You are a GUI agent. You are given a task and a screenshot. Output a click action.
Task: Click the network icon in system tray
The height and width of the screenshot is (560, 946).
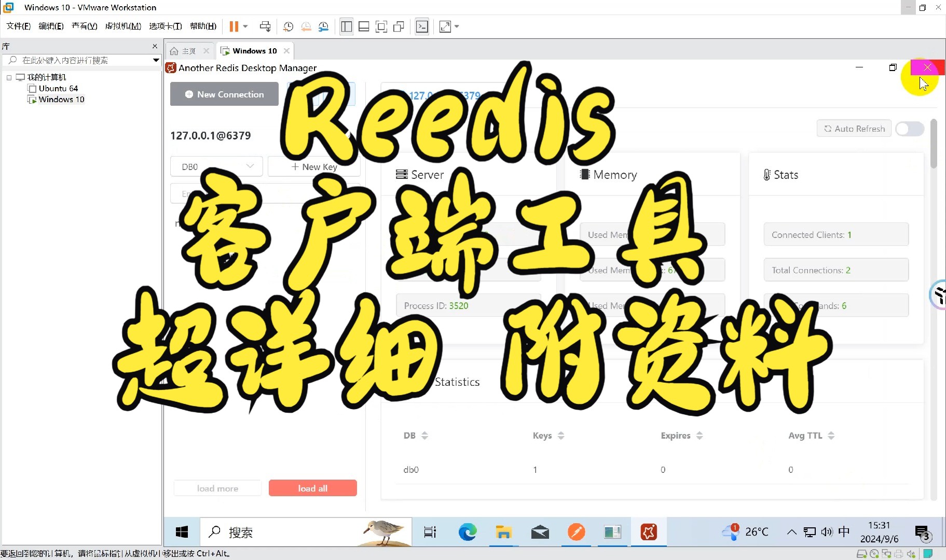pyautogui.click(x=810, y=532)
